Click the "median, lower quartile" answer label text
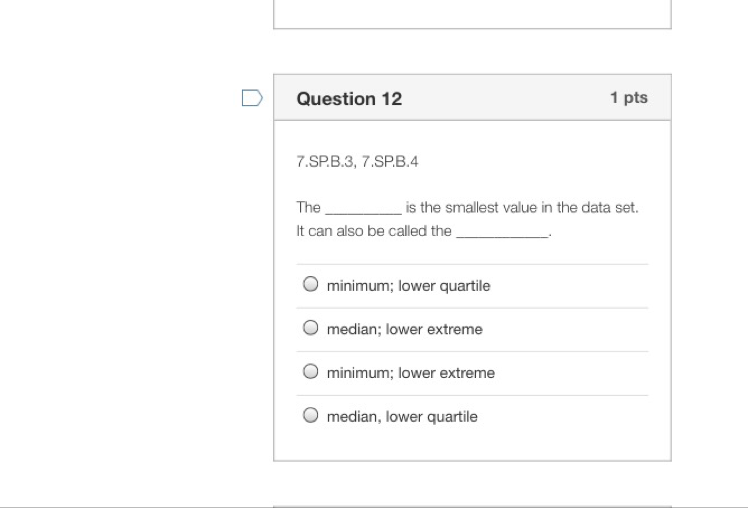The image size is (748, 508). click(402, 416)
